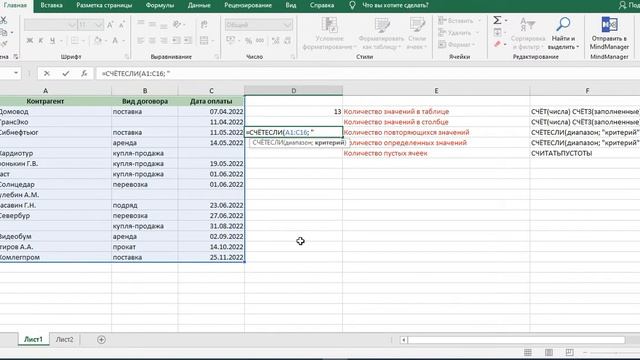The height and width of the screenshot is (360, 640).
Task: Toggle Align Left in Alignment group
Action: (x=141, y=40)
